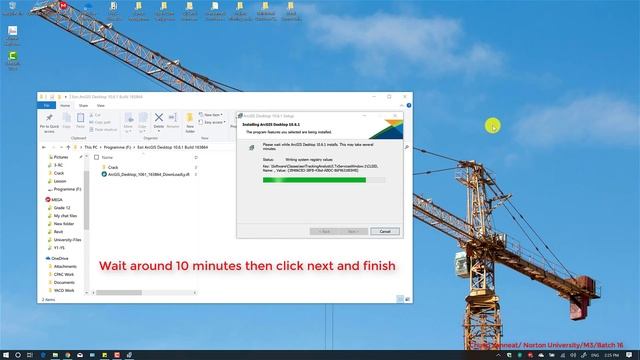Click Paste shortcut in Clipboard group
The width and height of the screenshot is (640, 360).
(x=103, y=130)
